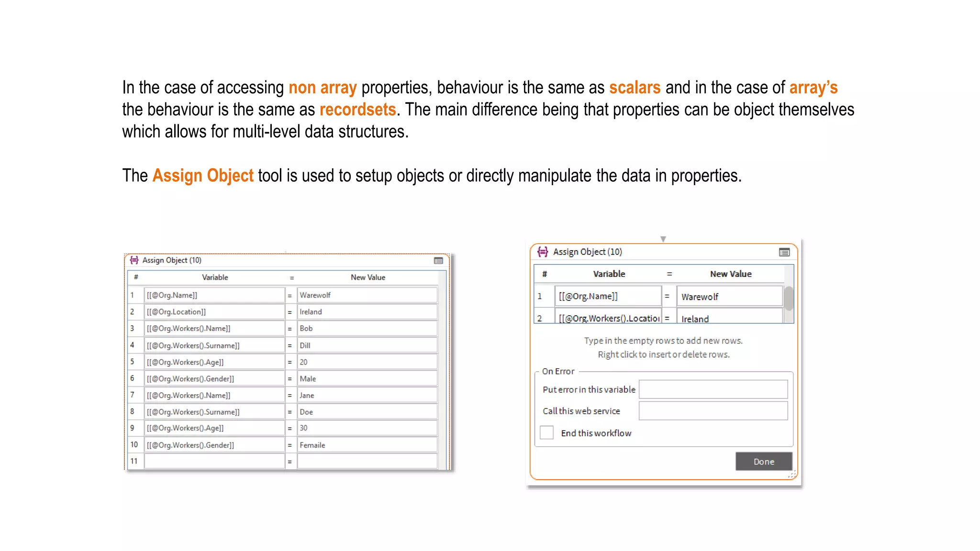980x551 pixels.
Task: Click the Put error in this variable field
Action: point(713,389)
